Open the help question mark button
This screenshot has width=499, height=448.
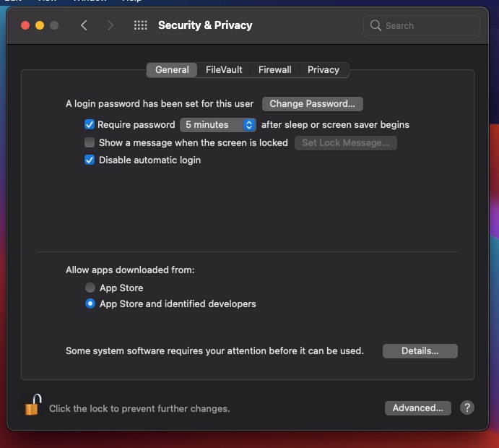[467, 408]
